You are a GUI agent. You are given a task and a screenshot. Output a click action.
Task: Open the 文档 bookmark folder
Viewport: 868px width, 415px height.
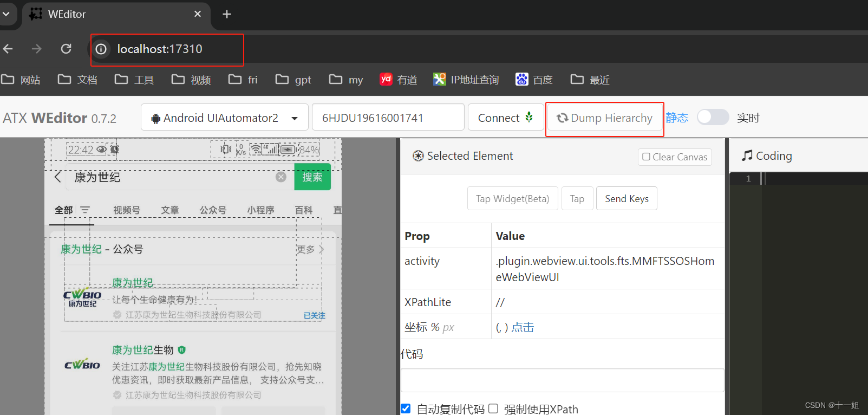point(78,80)
